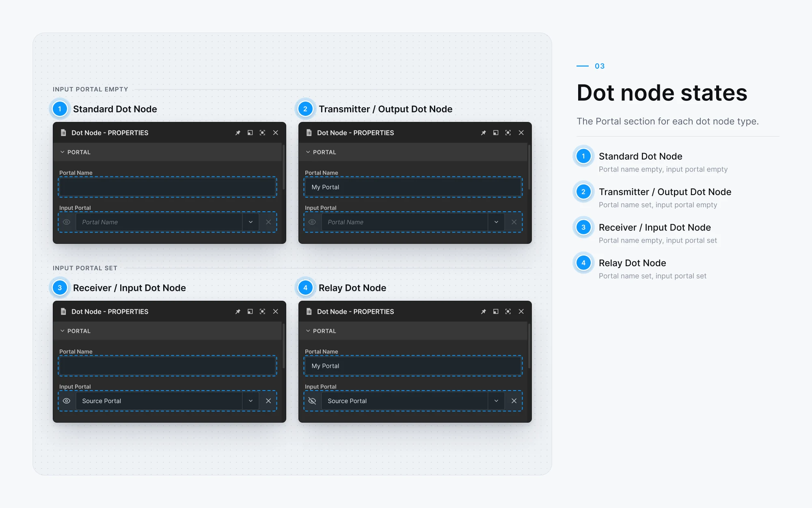The height and width of the screenshot is (508, 812).
Task: Click the Relay Dot Node panel scrollbar
Action: click(529, 345)
